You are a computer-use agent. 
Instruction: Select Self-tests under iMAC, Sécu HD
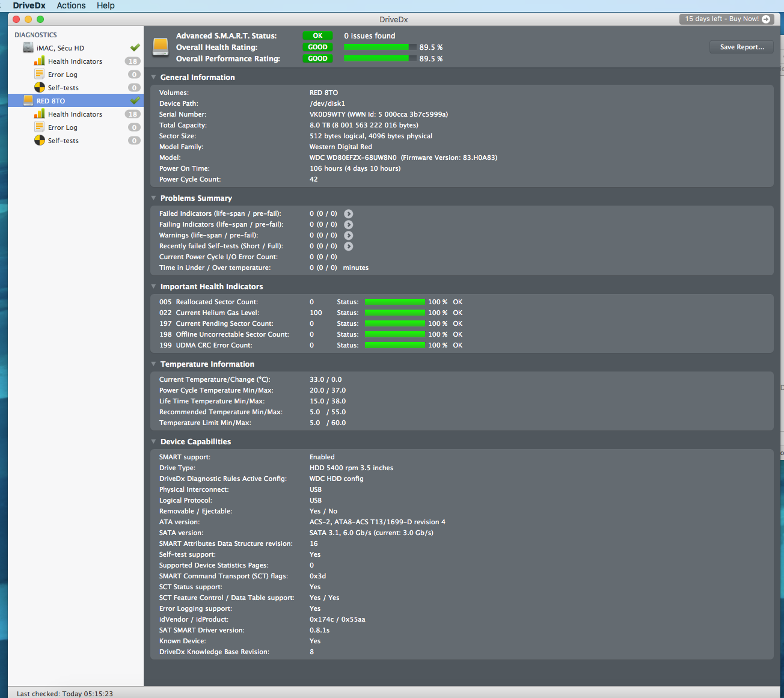point(63,88)
